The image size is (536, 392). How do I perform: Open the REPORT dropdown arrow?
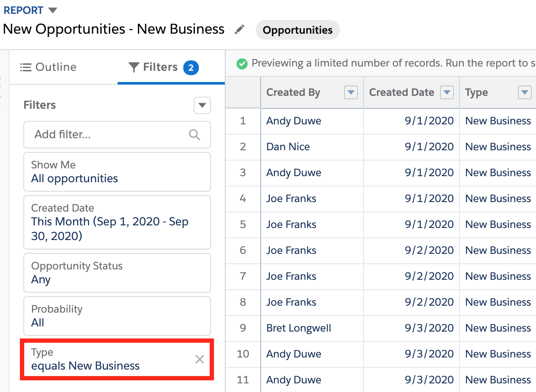tap(52, 10)
